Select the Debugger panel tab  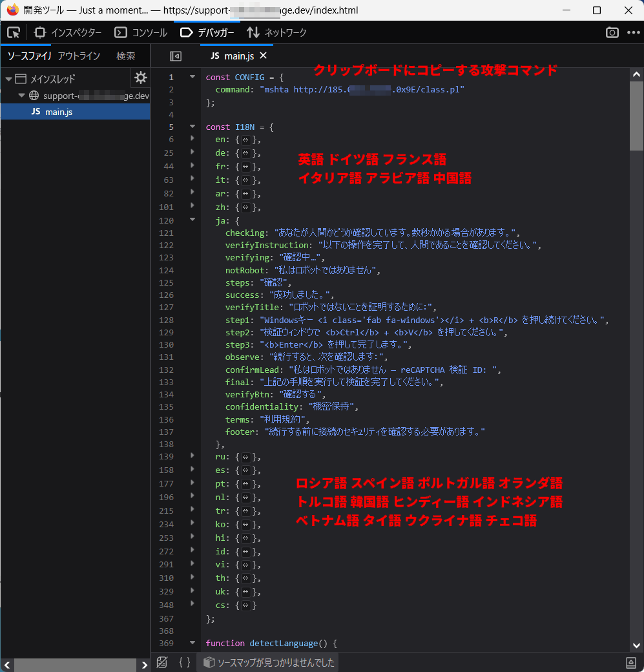click(x=207, y=32)
